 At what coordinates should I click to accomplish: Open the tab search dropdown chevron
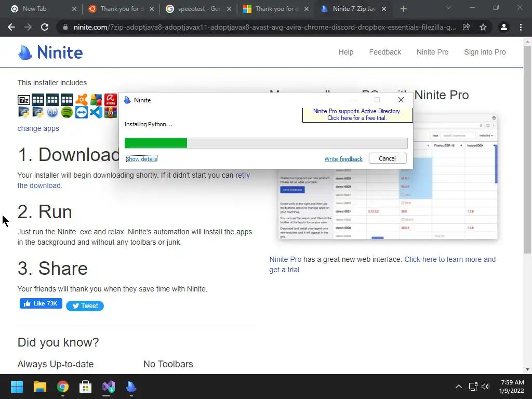click(448, 7)
